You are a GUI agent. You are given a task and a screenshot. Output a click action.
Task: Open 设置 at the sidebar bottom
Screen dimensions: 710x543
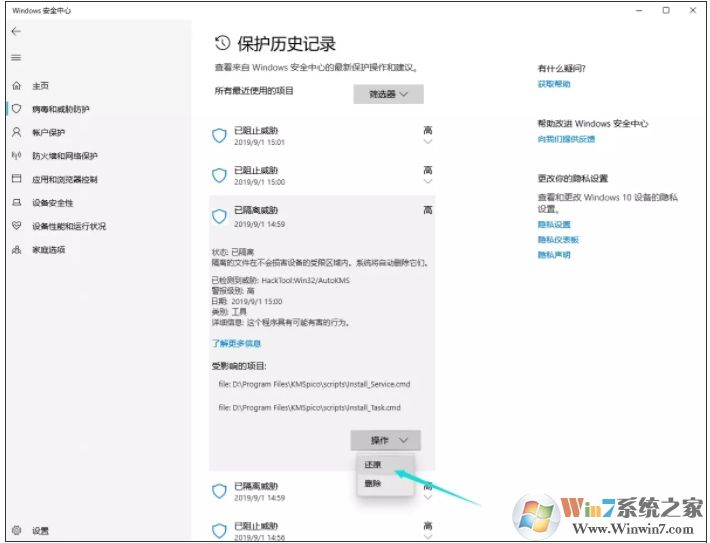pyautogui.click(x=40, y=531)
